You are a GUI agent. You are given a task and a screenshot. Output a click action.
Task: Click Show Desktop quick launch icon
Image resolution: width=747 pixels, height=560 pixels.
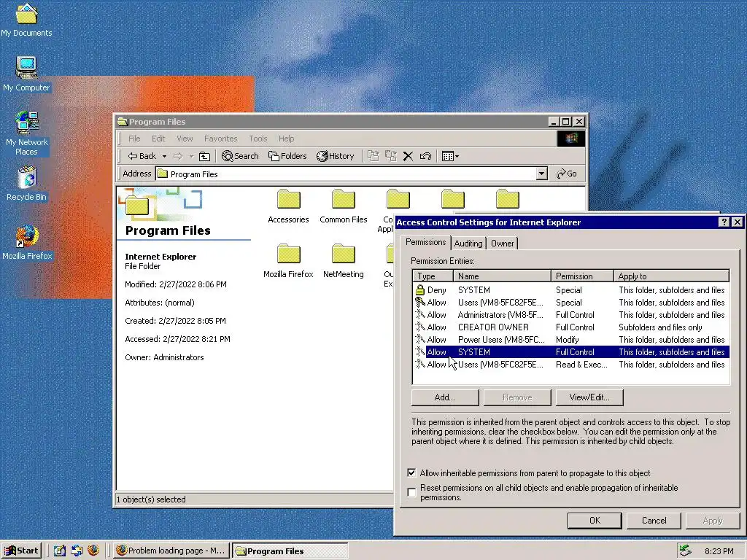60,551
